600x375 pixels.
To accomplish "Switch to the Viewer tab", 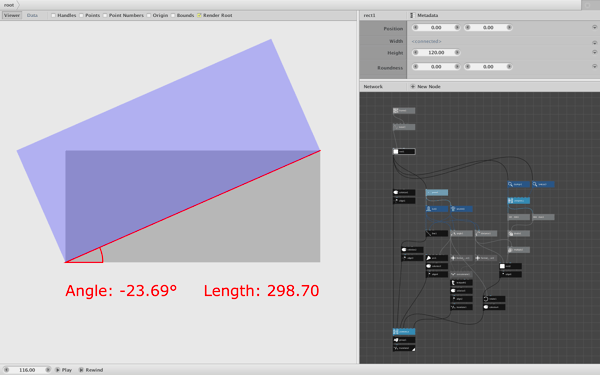I will pyautogui.click(x=12, y=15).
